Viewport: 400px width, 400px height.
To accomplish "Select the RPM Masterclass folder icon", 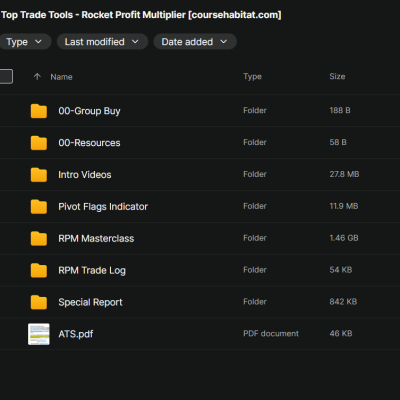I will pos(39,239).
